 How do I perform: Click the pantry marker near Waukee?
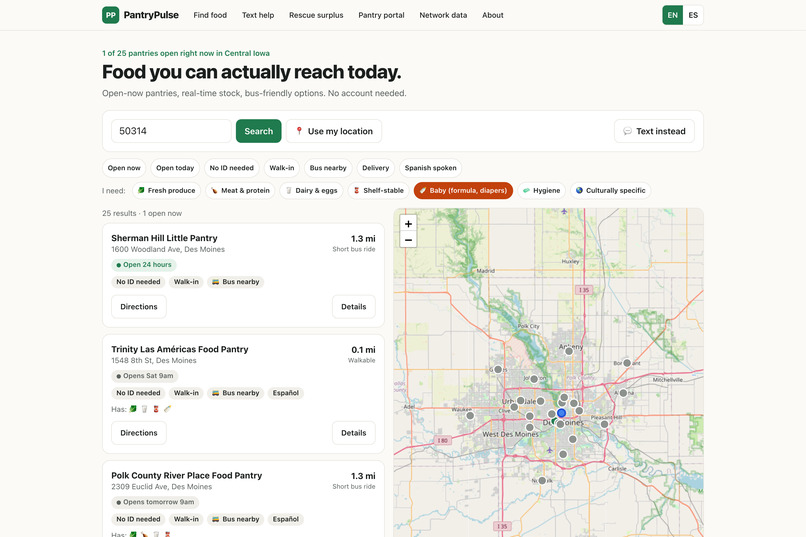[470, 416]
